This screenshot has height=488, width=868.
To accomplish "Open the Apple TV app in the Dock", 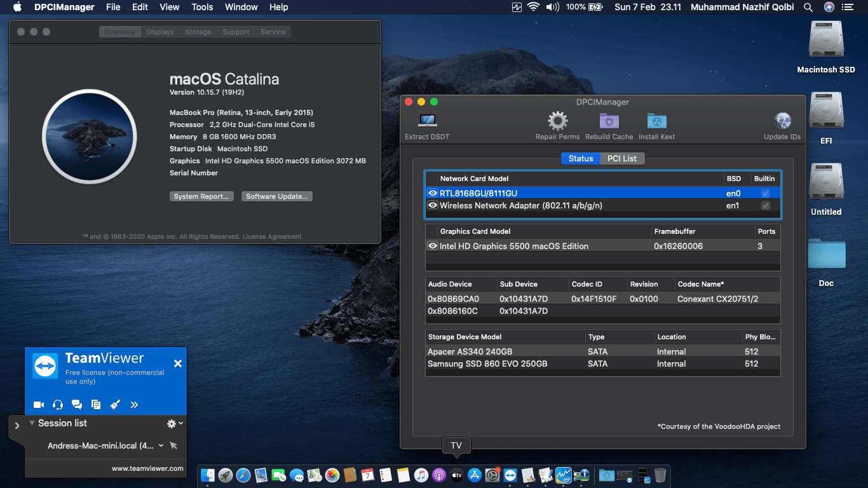I will pyautogui.click(x=457, y=475).
